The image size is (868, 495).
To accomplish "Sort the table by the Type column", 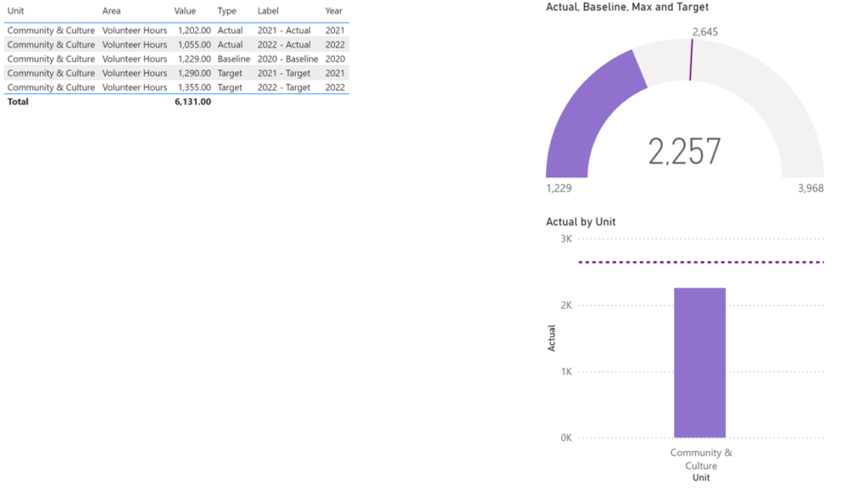I will coord(228,11).
